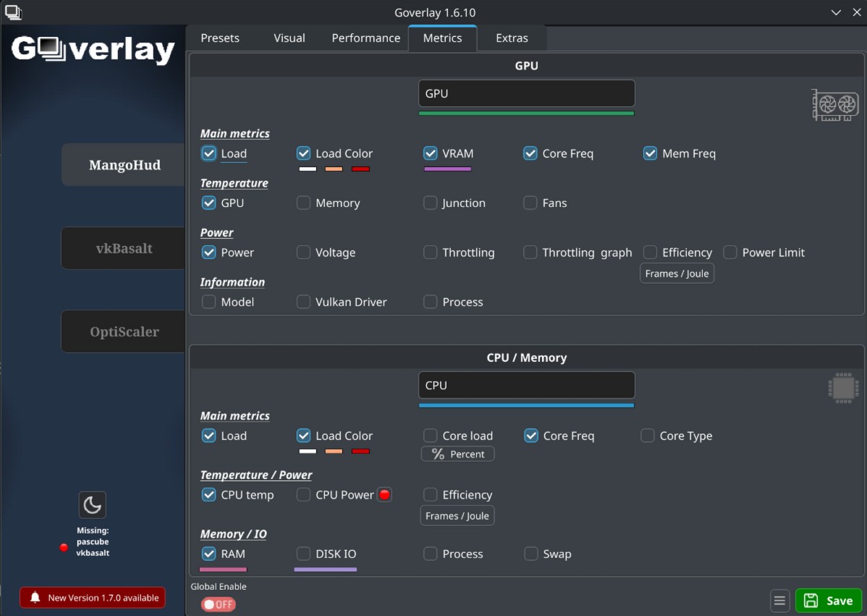Enable the Core load checkbox
Viewport: 867px width, 616px height.
(x=430, y=436)
